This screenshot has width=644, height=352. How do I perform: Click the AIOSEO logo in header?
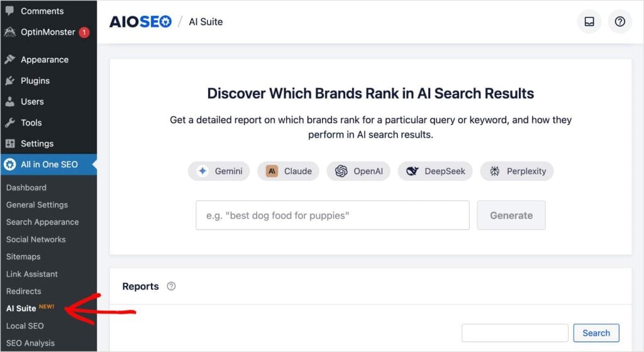point(140,21)
